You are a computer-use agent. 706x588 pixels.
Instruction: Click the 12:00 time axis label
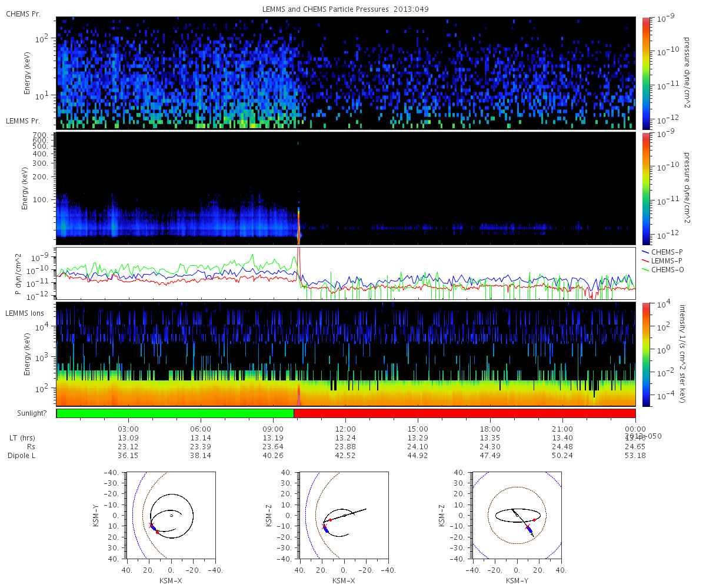coord(346,429)
